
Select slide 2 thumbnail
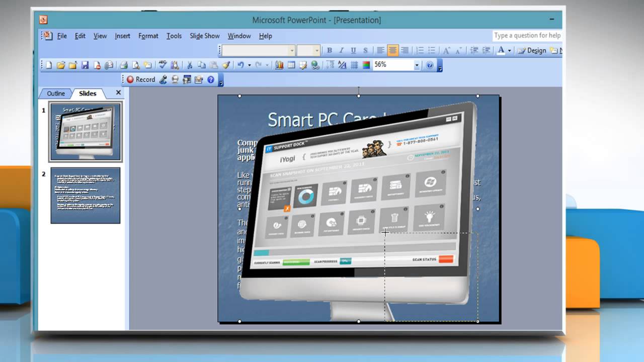point(86,196)
